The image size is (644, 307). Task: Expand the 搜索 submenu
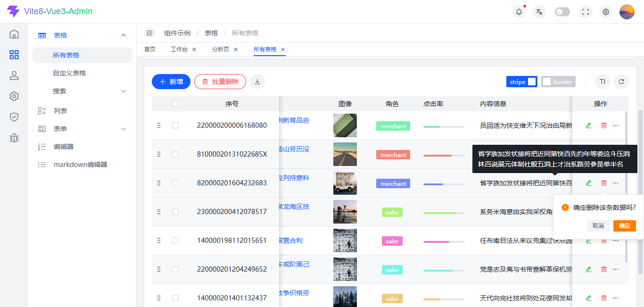point(82,91)
